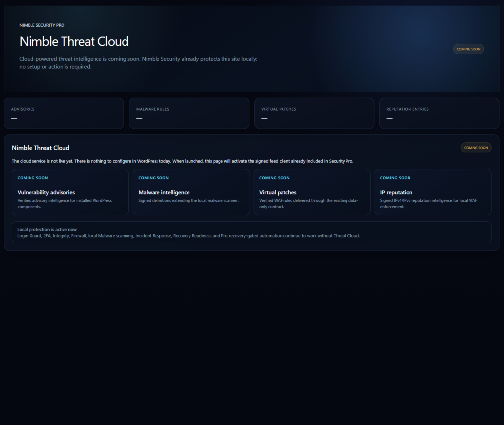504x425 pixels.
Task: Select the Advisories stat card
Action: (64, 114)
